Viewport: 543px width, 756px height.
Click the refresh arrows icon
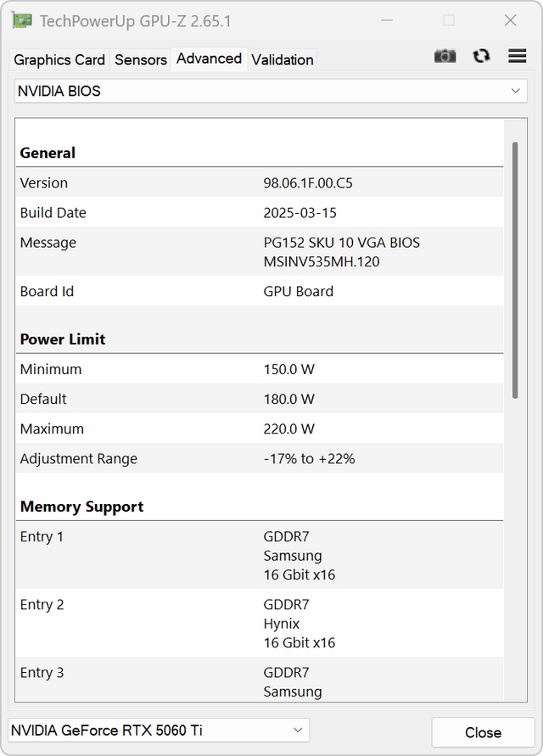click(x=481, y=56)
